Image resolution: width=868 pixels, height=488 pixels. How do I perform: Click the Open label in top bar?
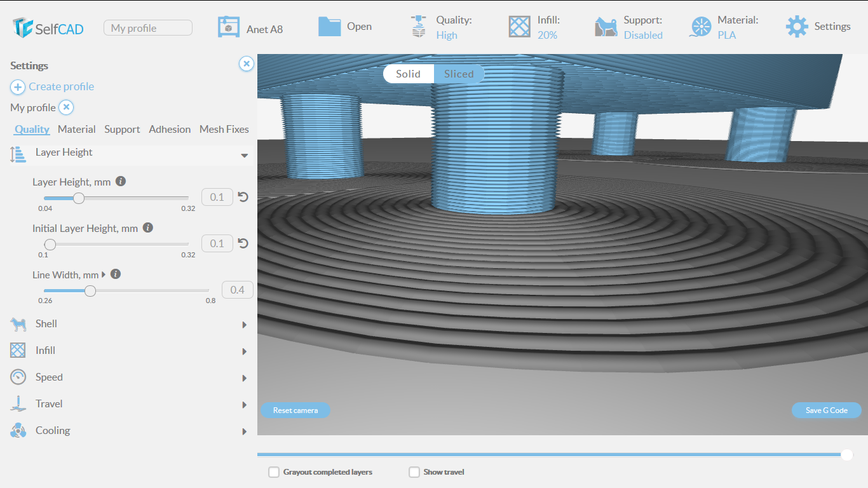pos(360,27)
